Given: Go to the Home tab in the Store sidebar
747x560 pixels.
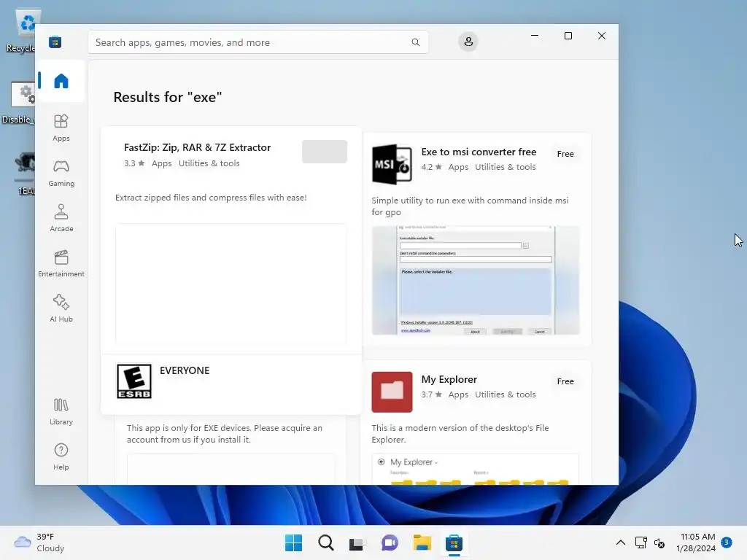Looking at the screenshot, I should click(x=61, y=81).
